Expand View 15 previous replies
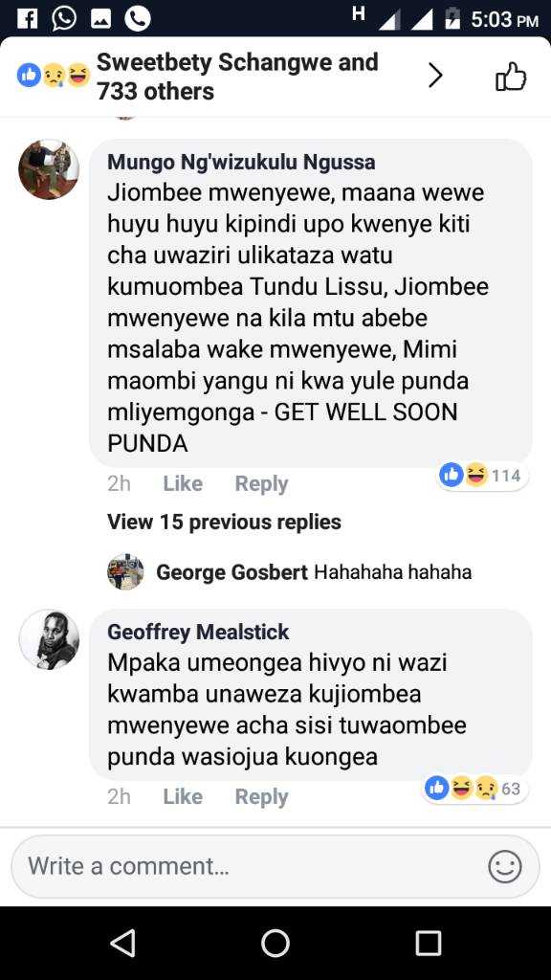 tap(224, 522)
